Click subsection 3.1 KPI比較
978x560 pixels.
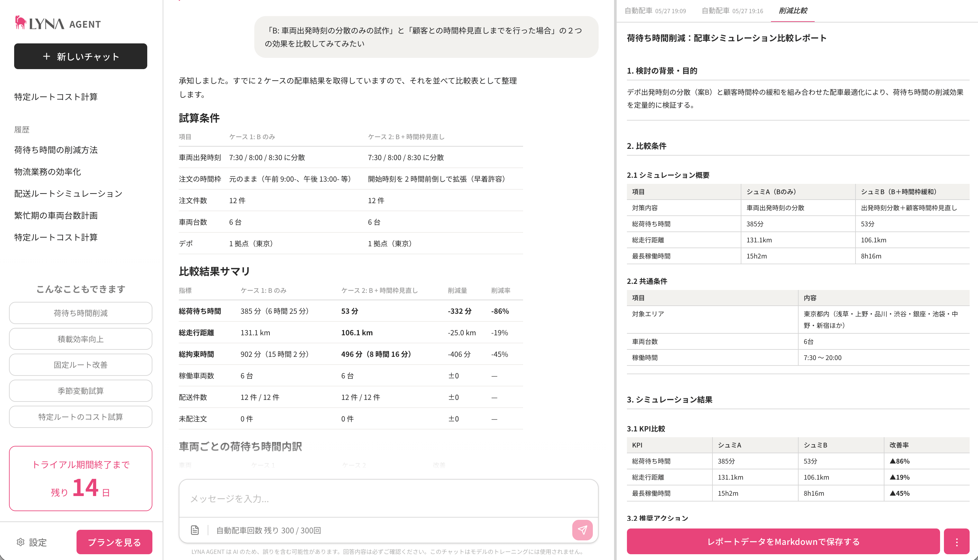(646, 429)
